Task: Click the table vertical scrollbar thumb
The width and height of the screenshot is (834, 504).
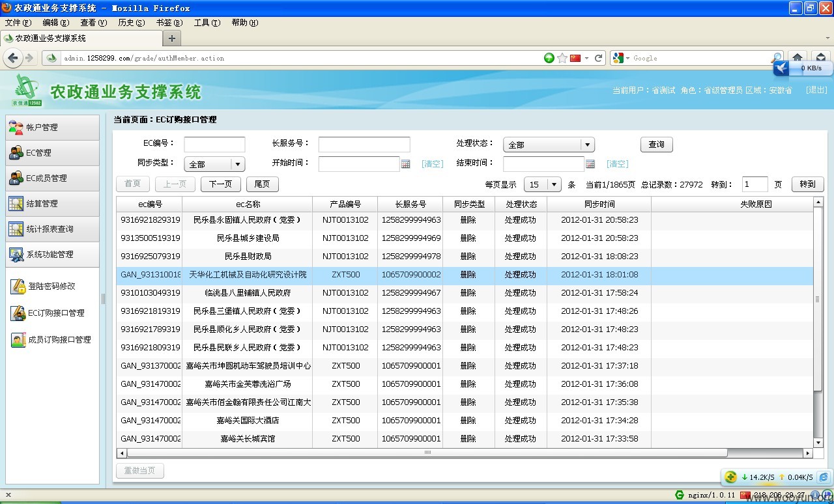Action: click(818, 300)
